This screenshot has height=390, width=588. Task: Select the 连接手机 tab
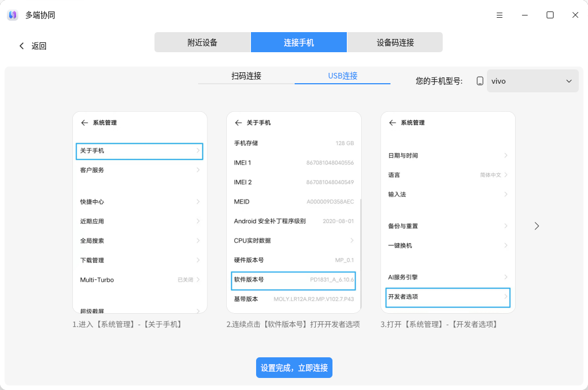pos(299,42)
